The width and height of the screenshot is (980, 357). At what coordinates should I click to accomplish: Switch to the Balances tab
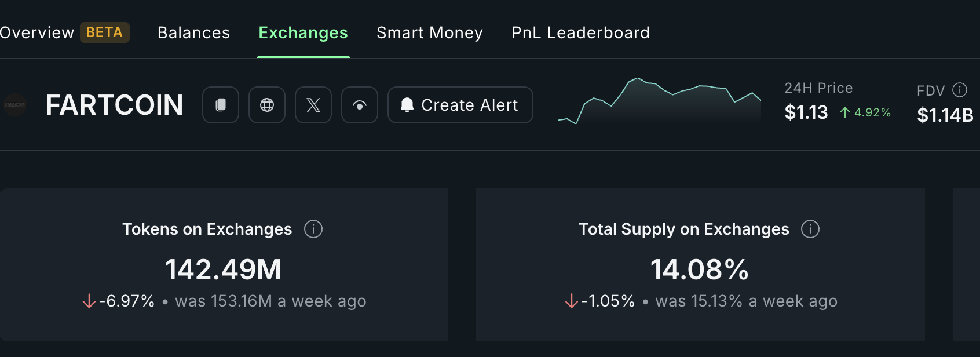(193, 33)
